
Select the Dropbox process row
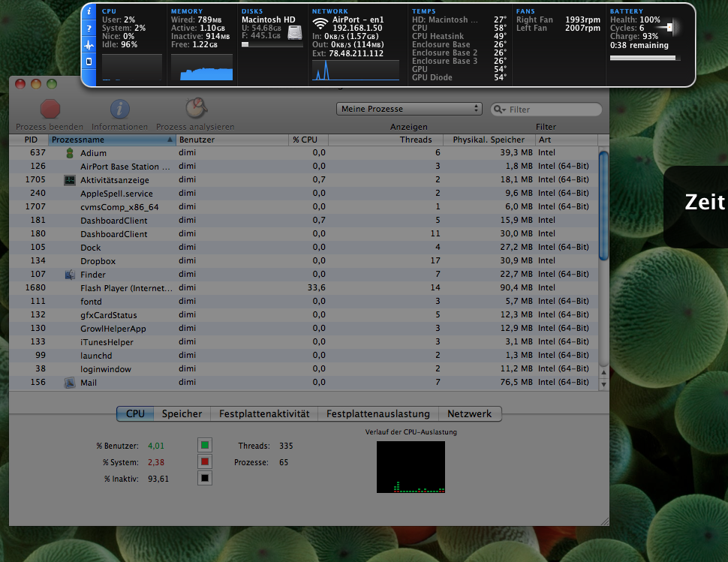click(304, 261)
